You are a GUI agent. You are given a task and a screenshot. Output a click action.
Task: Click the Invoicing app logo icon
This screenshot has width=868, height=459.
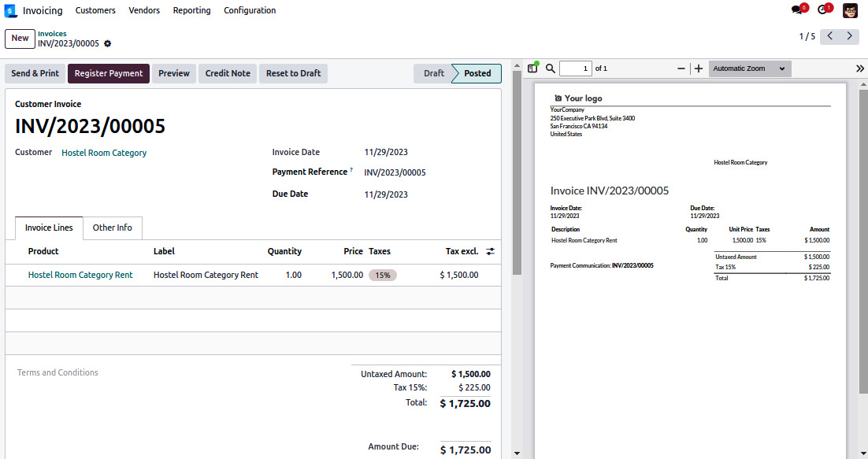point(11,11)
